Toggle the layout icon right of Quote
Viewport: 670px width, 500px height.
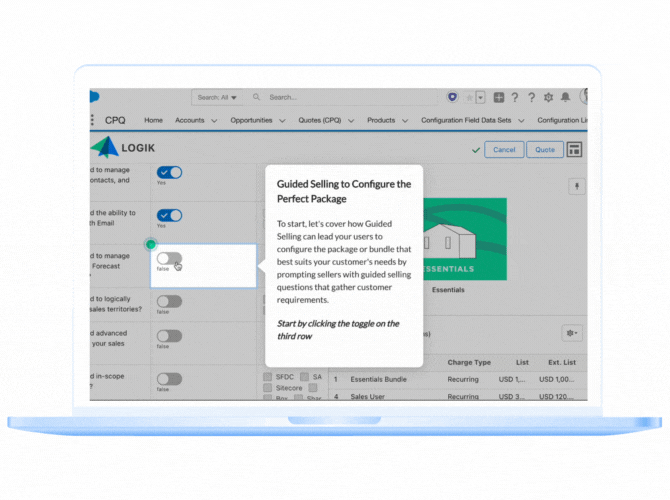pyautogui.click(x=574, y=150)
